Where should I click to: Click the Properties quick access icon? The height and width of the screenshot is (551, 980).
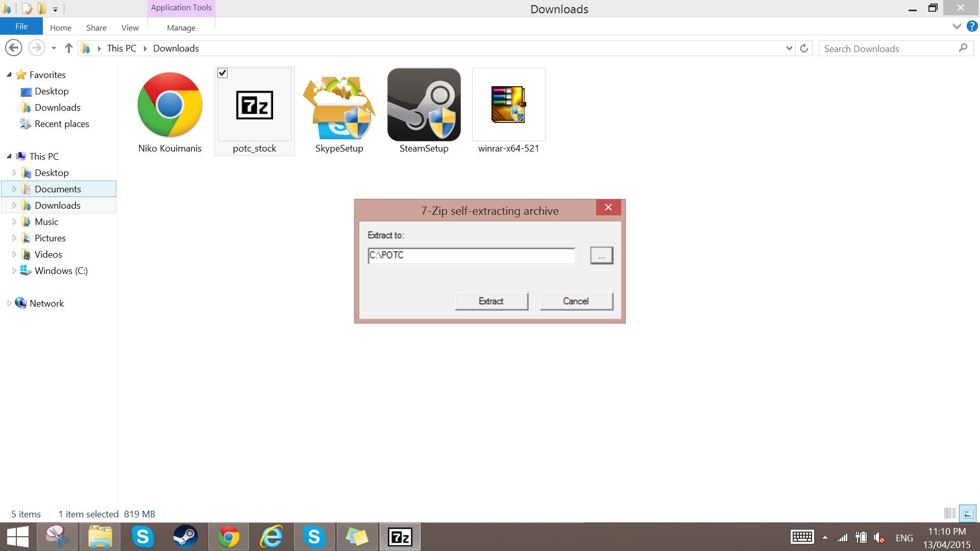coord(27,9)
